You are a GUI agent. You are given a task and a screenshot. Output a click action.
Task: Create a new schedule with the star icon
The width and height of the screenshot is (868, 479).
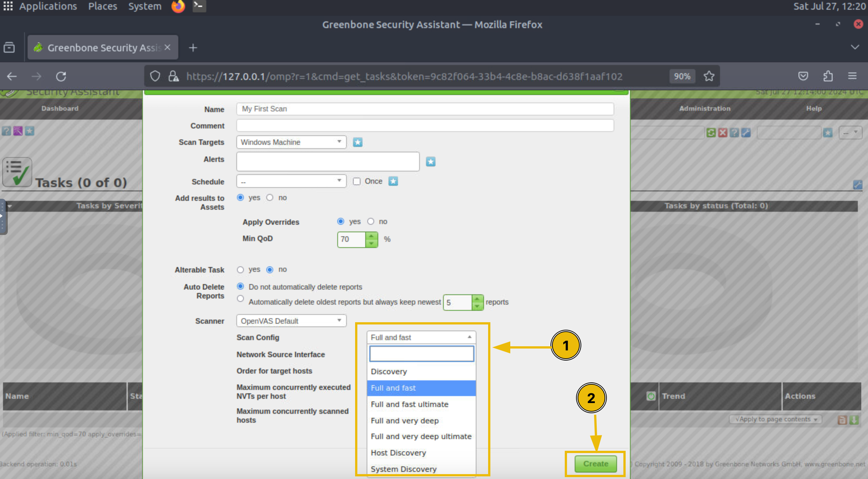pyautogui.click(x=393, y=181)
